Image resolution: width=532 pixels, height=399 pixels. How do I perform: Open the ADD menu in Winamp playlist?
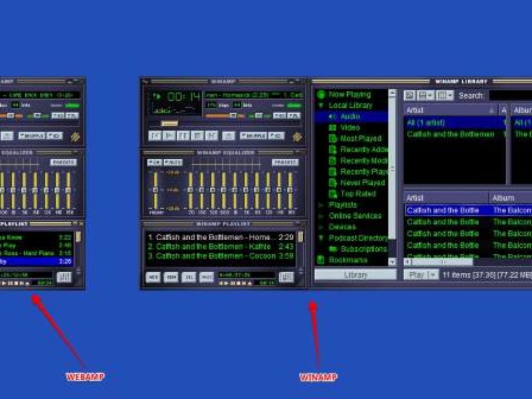coord(153,278)
